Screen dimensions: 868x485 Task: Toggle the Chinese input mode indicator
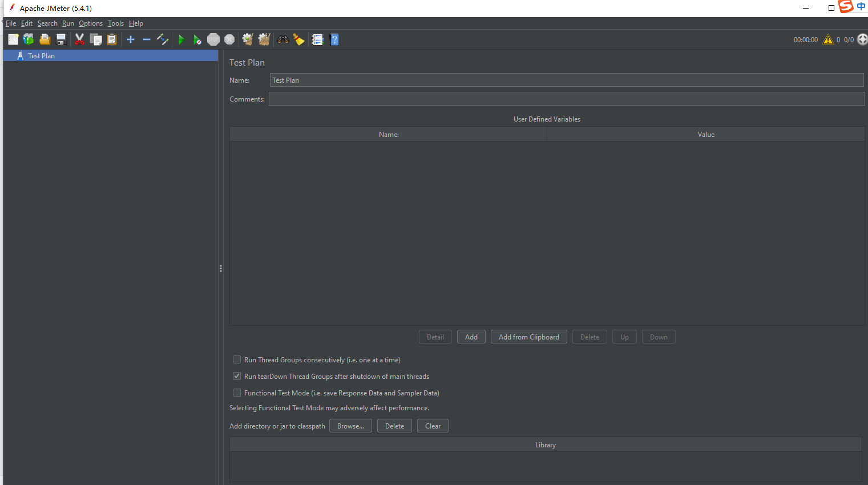coord(861,6)
